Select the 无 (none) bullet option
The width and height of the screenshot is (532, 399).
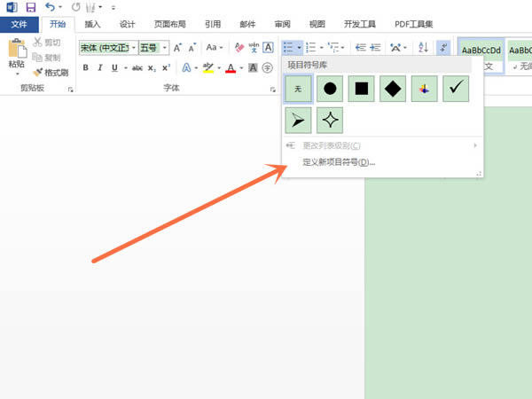(298, 89)
